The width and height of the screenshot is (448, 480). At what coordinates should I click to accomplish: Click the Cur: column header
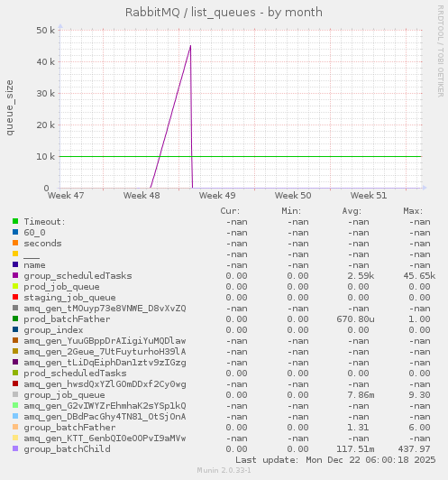pyautogui.click(x=230, y=211)
